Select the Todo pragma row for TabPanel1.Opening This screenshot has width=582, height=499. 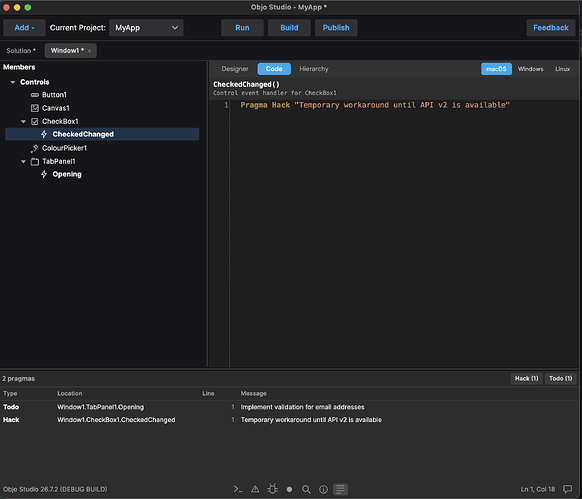click(289, 407)
